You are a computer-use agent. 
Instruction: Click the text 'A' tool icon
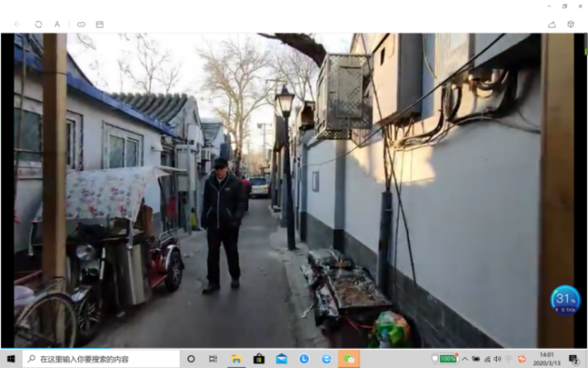[x=57, y=24]
